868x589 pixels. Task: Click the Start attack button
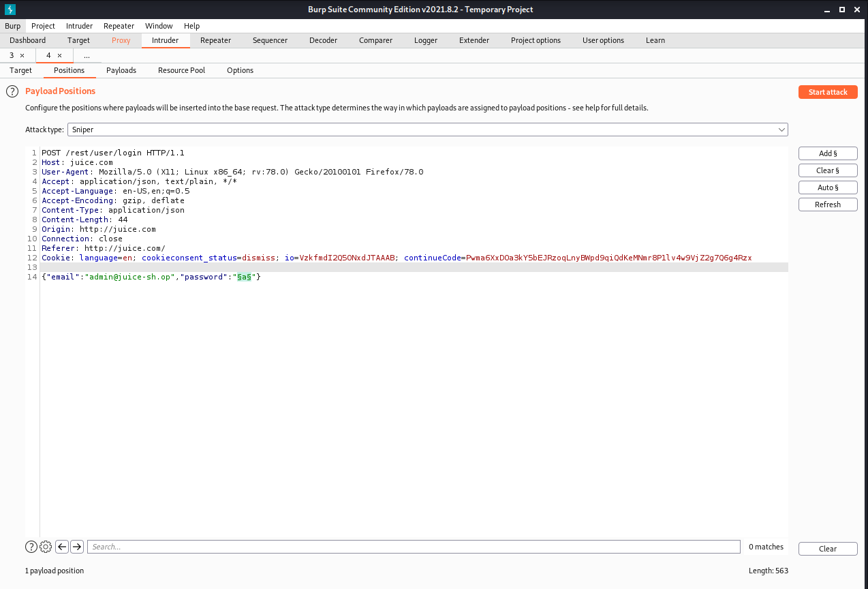pos(828,92)
